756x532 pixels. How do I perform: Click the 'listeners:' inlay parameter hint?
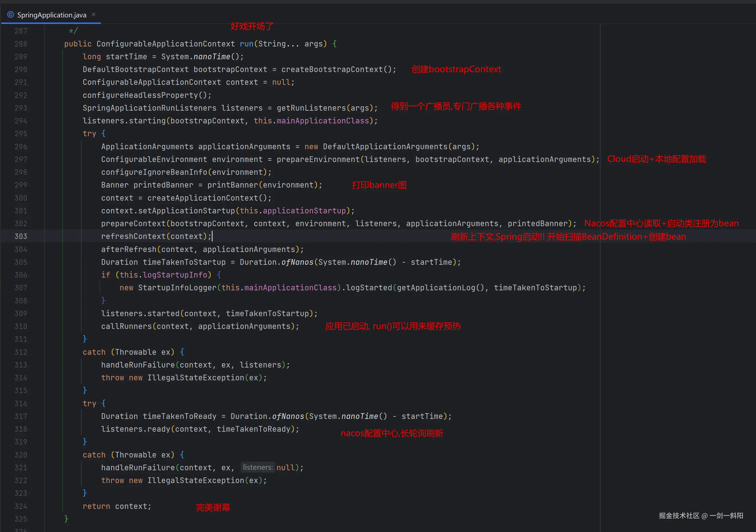257,468
